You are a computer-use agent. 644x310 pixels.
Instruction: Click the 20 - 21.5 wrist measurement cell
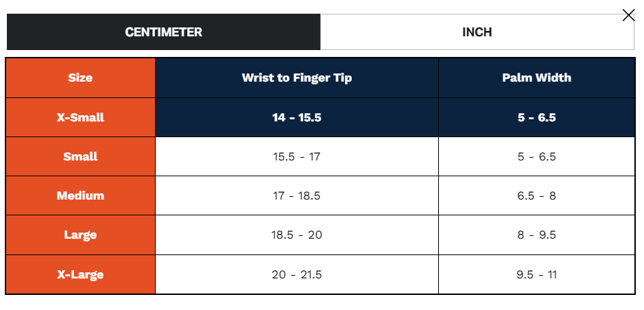pos(296,274)
